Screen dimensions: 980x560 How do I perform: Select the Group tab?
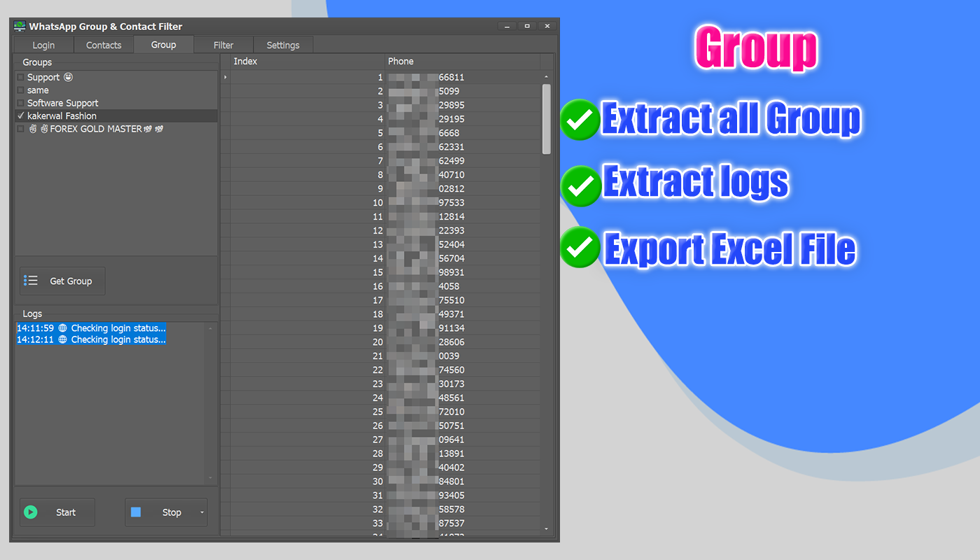tap(163, 44)
